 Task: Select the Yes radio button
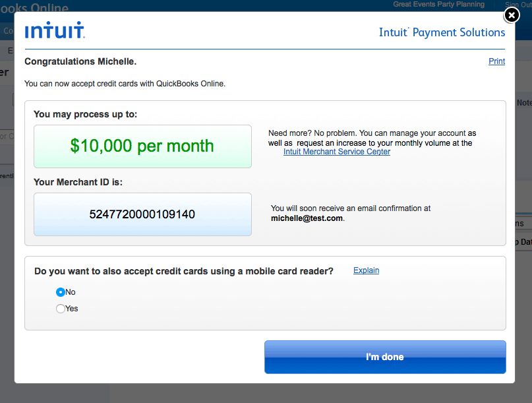click(61, 309)
